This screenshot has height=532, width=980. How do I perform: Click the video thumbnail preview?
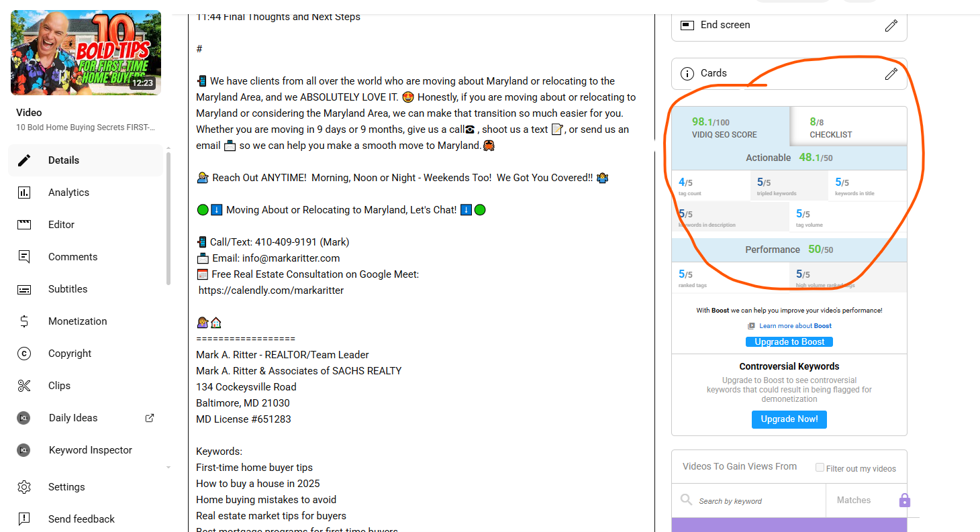click(86, 52)
